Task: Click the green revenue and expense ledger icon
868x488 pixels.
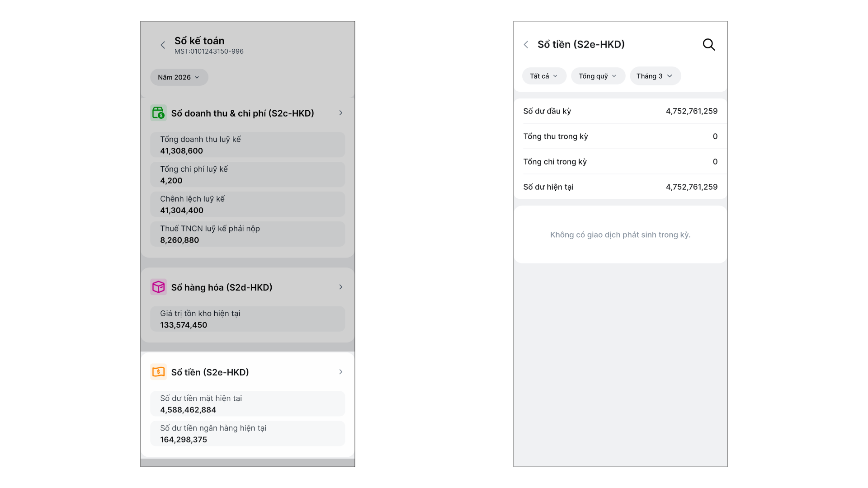Action: click(x=158, y=113)
